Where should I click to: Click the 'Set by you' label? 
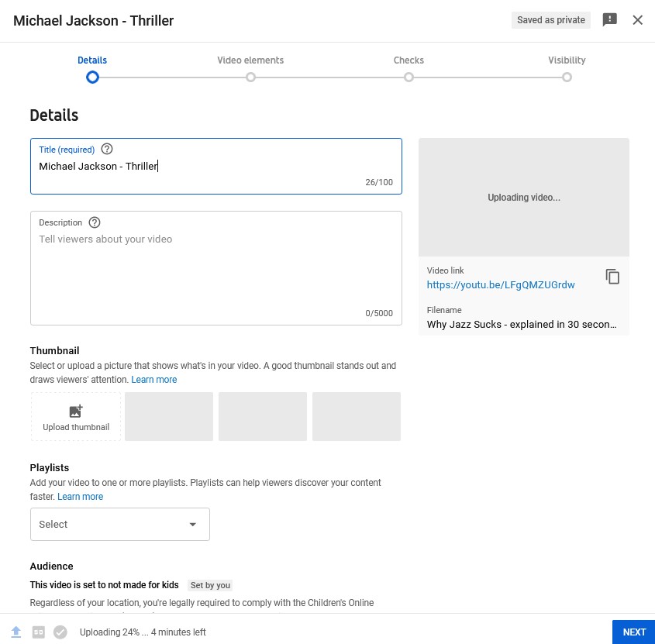click(x=210, y=585)
